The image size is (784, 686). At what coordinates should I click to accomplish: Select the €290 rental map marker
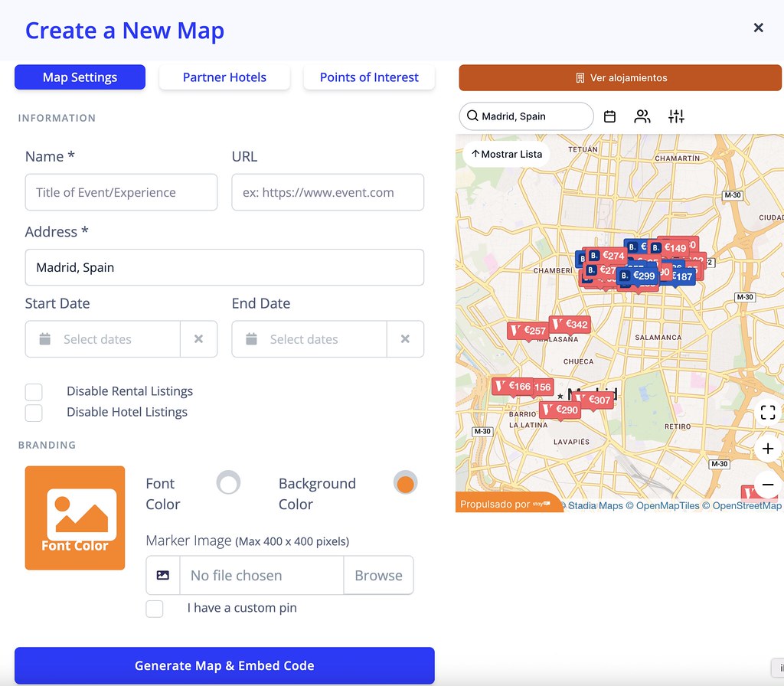pos(560,410)
